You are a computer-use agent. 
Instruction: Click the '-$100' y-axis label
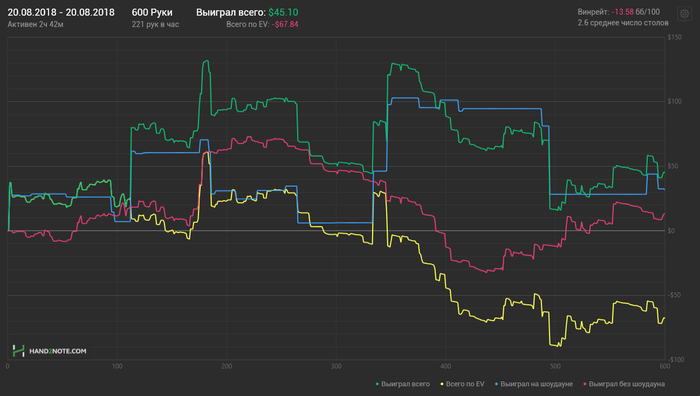click(x=676, y=360)
